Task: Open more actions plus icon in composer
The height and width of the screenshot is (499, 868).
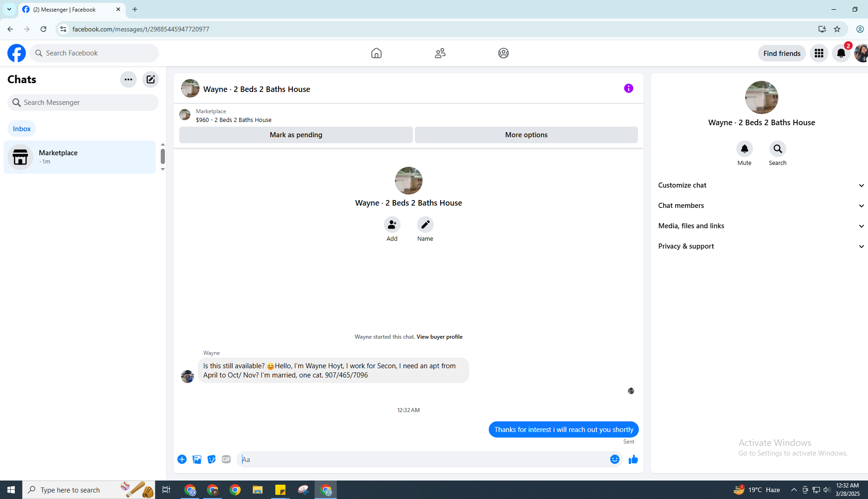Action: (182, 459)
